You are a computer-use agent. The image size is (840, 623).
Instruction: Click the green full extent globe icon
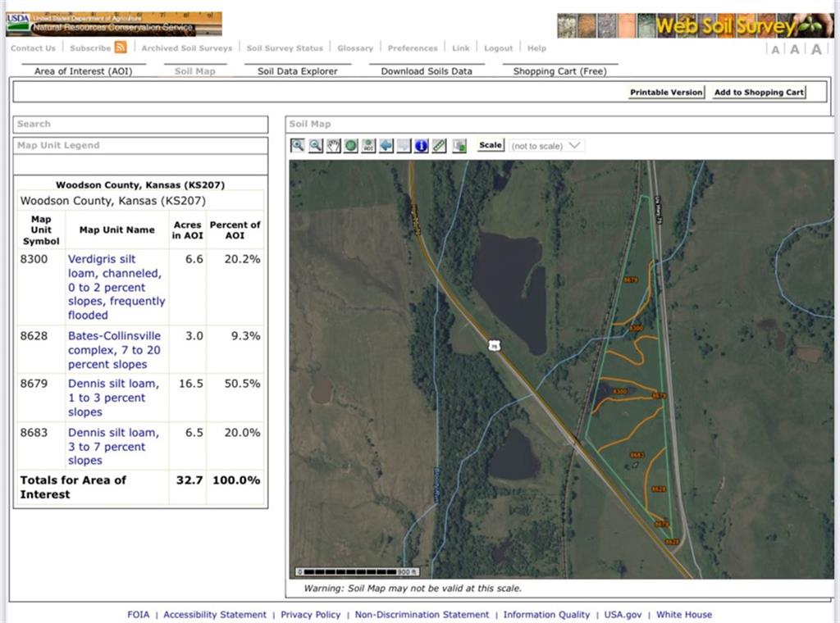coord(351,145)
